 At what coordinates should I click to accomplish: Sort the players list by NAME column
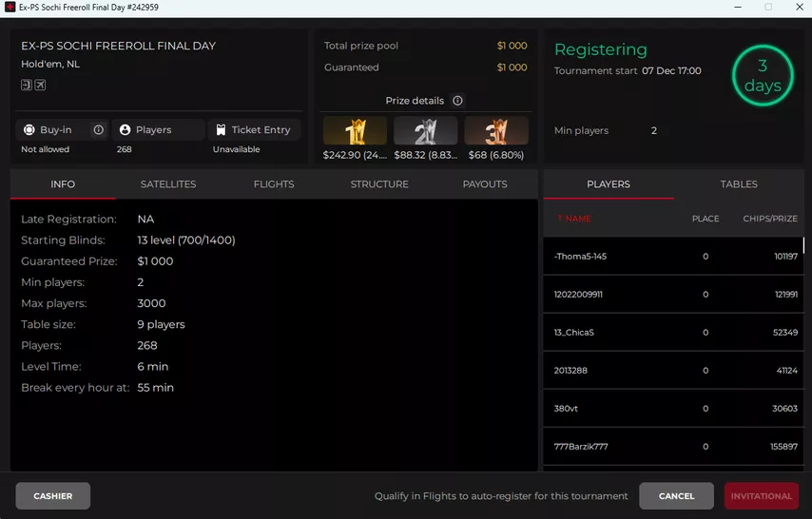[x=574, y=219]
